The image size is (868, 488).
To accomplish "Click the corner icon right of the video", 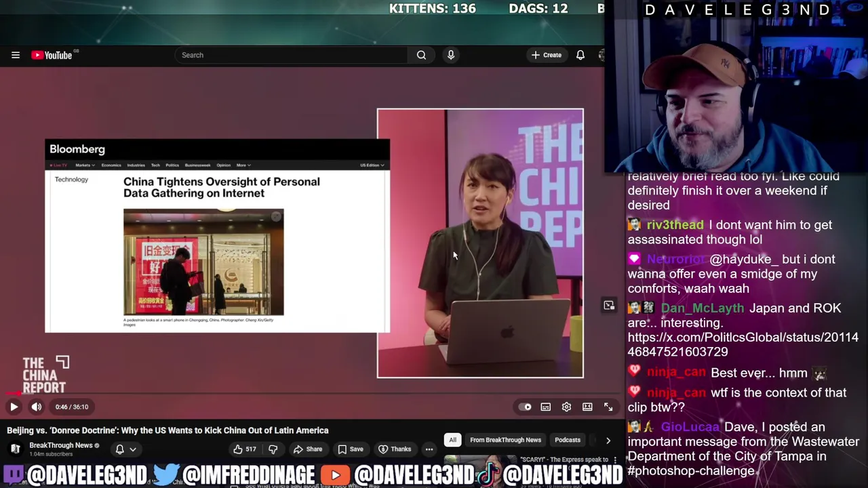I will coord(609,306).
